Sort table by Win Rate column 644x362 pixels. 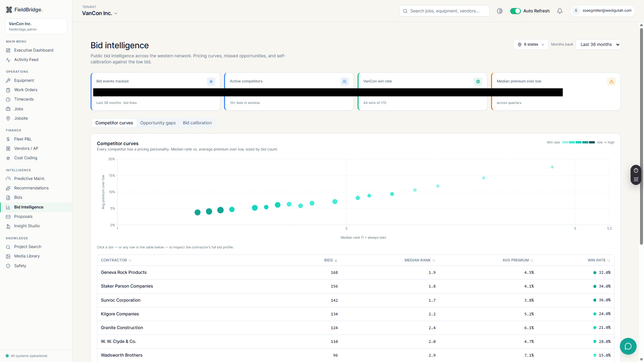pyautogui.click(x=599, y=260)
